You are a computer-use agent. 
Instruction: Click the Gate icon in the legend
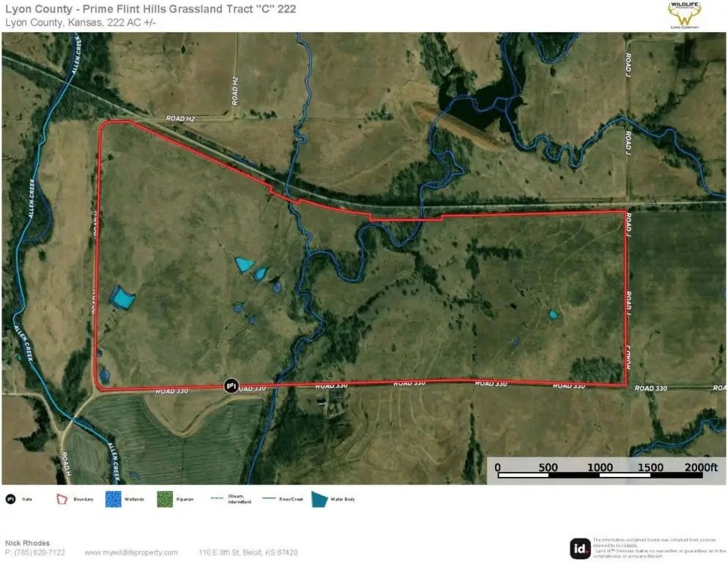point(11,499)
